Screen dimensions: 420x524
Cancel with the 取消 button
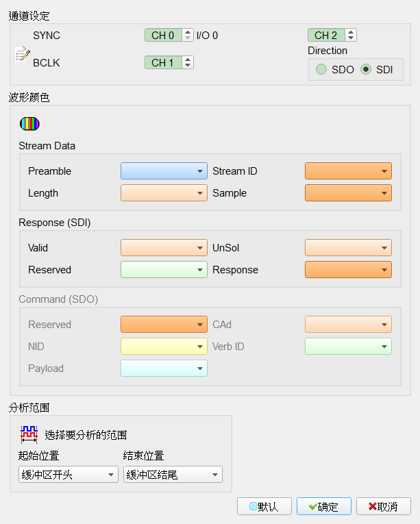383,507
